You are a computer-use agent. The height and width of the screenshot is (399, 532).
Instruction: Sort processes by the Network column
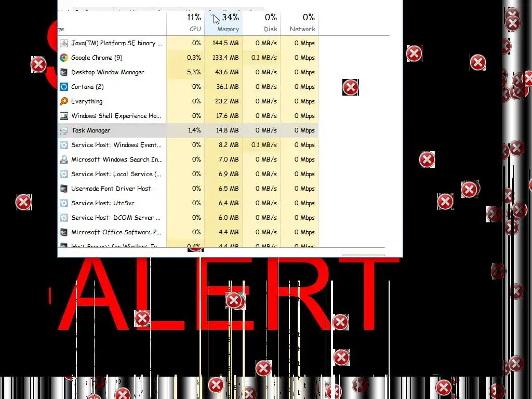pyautogui.click(x=299, y=23)
